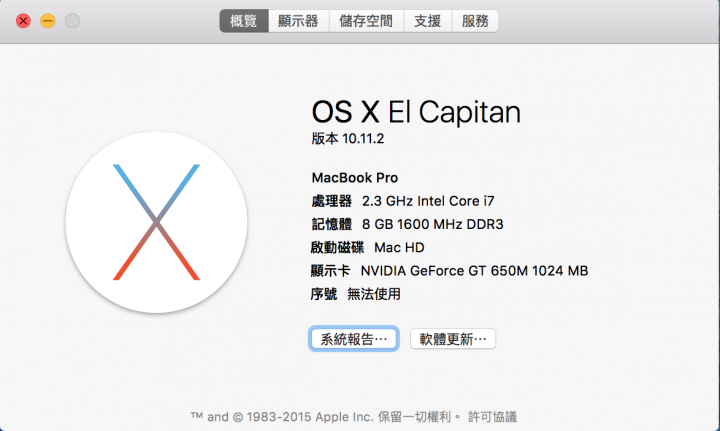Image resolution: width=720 pixels, height=431 pixels.
Task: Go to the 支援 support tab
Action: [x=428, y=21]
